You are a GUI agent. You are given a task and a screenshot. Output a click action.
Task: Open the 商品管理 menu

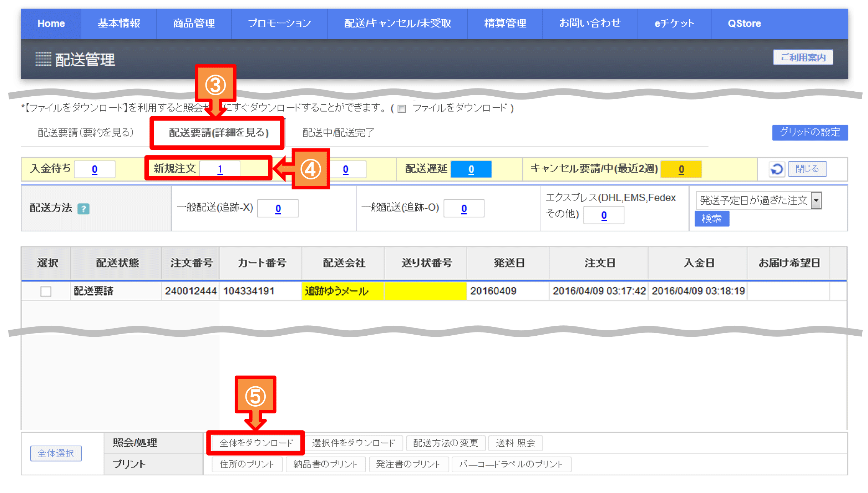(x=194, y=24)
